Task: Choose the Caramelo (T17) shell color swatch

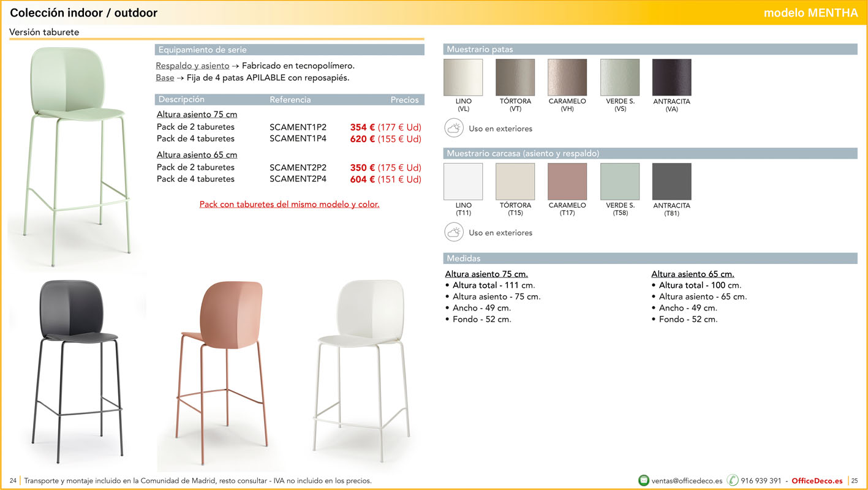Action: coord(567,182)
